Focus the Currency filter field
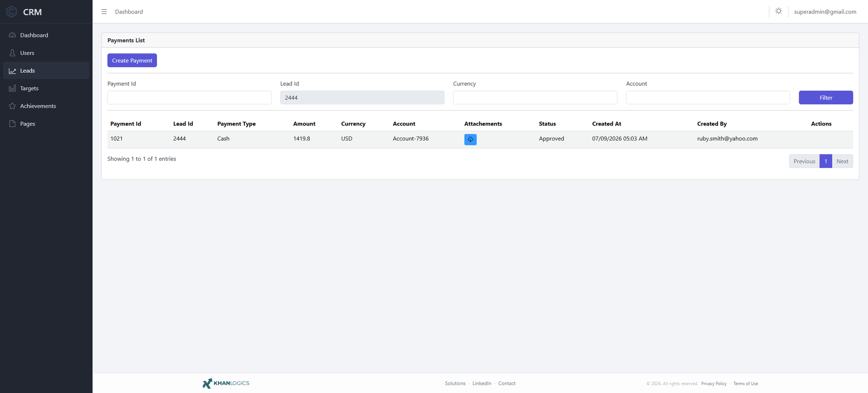This screenshot has height=393, width=868. pyautogui.click(x=535, y=98)
